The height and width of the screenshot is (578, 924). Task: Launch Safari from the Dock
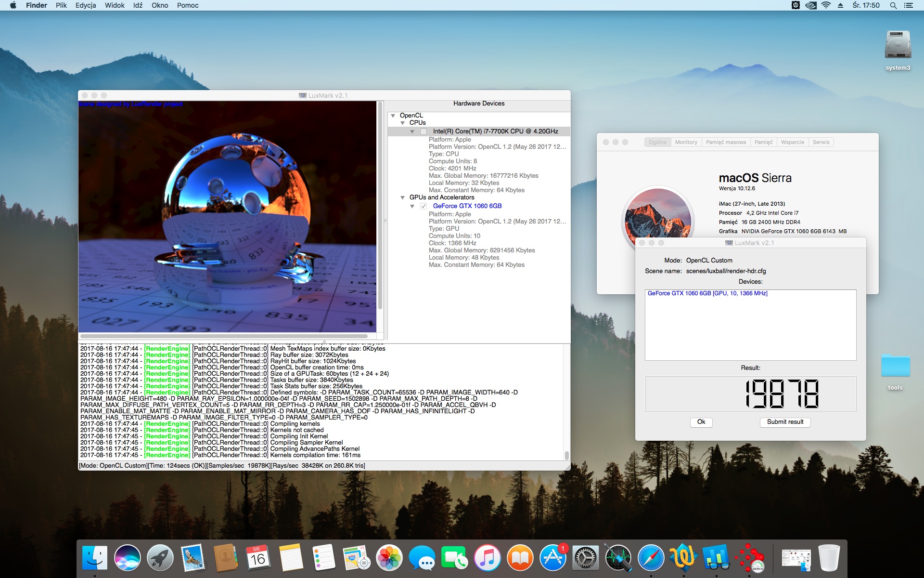(x=651, y=559)
